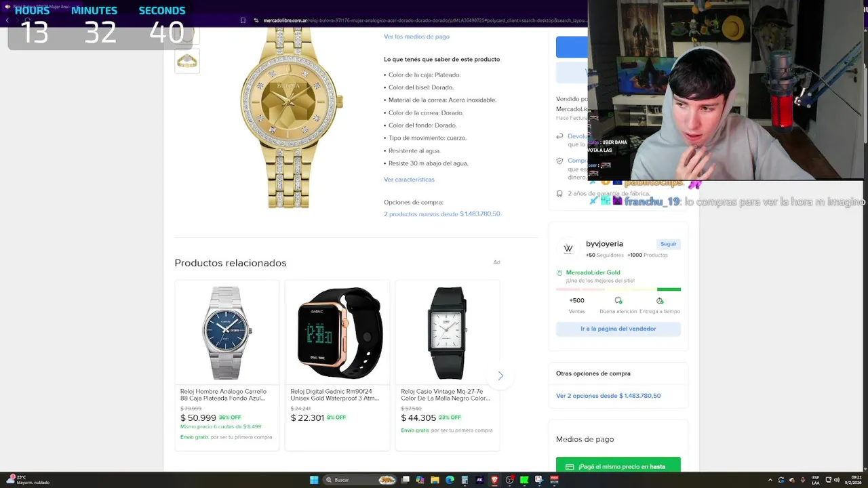This screenshot has height=488, width=868.
Task: Open Reloj Digital Gadnic Rm90f24 product image
Action: coord(338,332)
